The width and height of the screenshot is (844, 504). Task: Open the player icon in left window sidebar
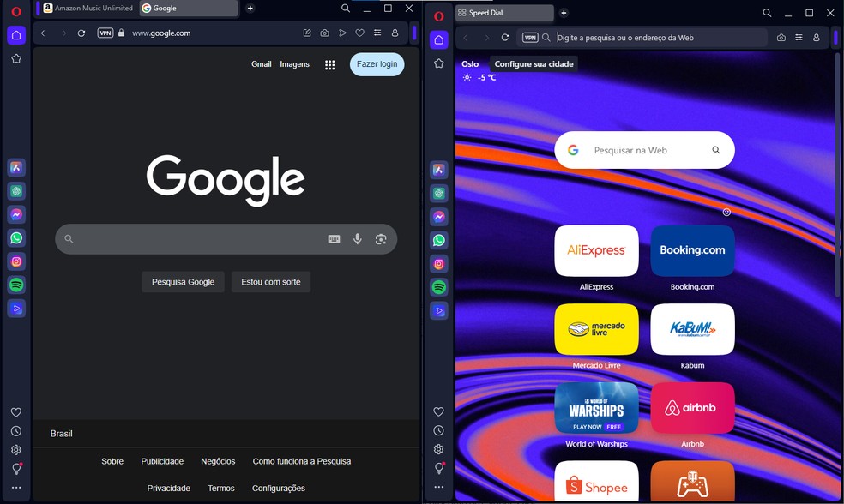(16, 309)
